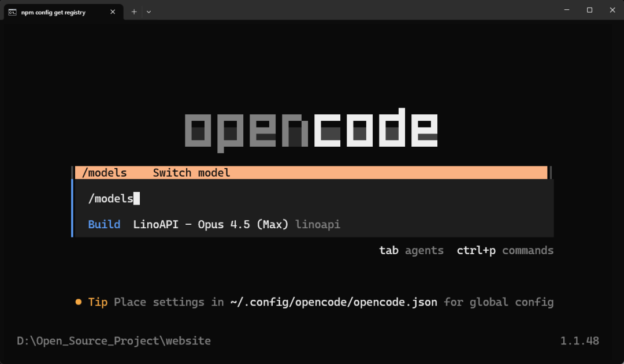The height and width of the screenshot is (364, 624).
Task: Close the terminal window
Action: pos(612,10)
